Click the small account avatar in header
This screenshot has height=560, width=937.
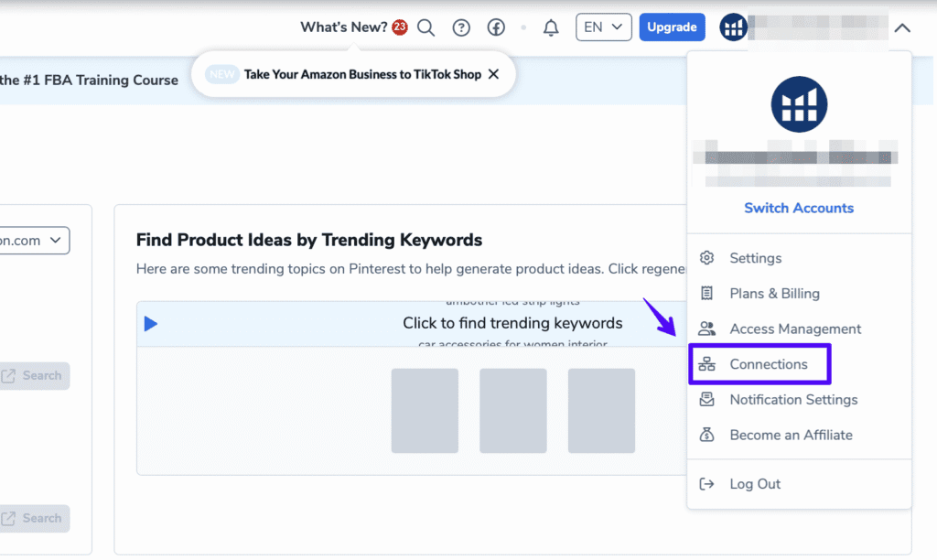pyautogui.click(x=733, y=27)
